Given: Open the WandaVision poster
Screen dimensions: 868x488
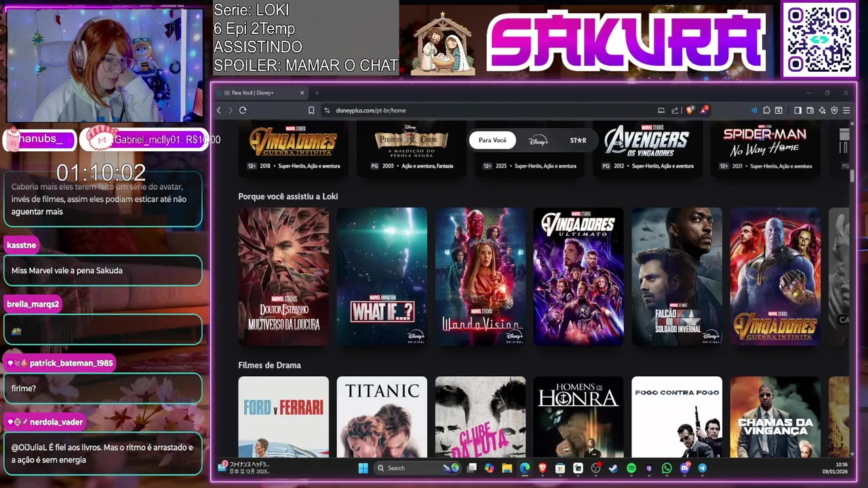Looking at the screenshot, I should click(x=480, y=277).
